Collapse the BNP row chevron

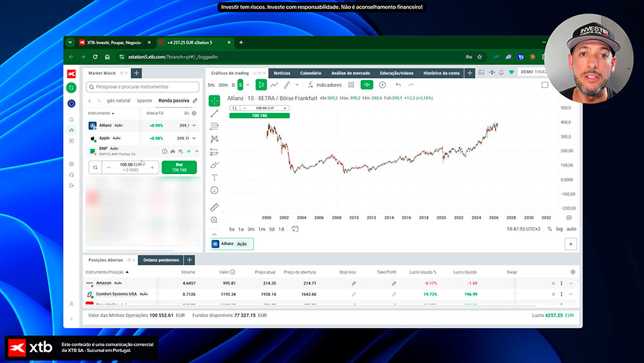coord(196,152)
